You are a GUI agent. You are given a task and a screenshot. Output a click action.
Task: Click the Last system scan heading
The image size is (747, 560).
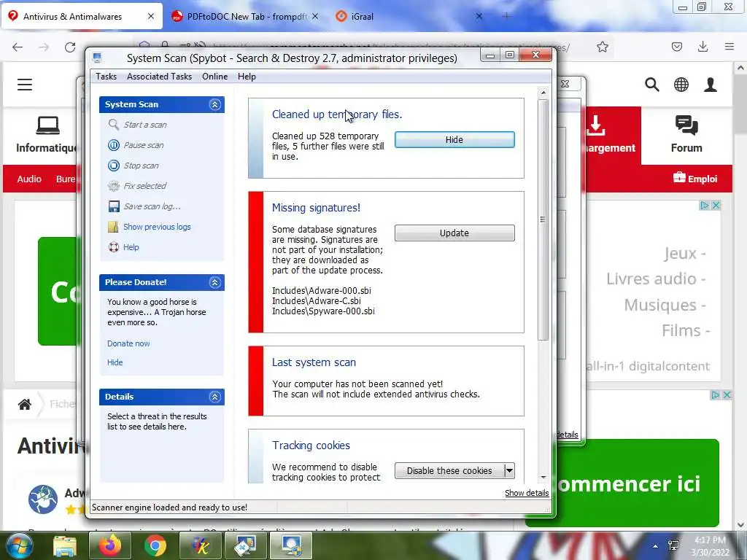pos(314,362)
